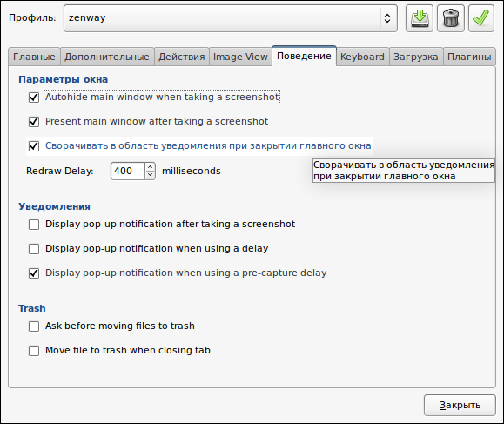Increase Redraw Delay with the up arrow
The image size is (504, 424).
[150, 167]
